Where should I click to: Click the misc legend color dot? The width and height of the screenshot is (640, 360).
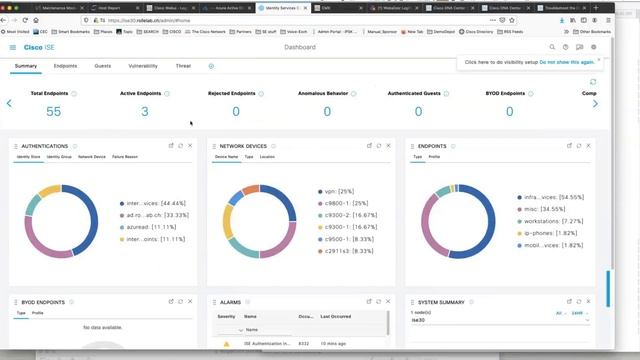pos(520,209)
